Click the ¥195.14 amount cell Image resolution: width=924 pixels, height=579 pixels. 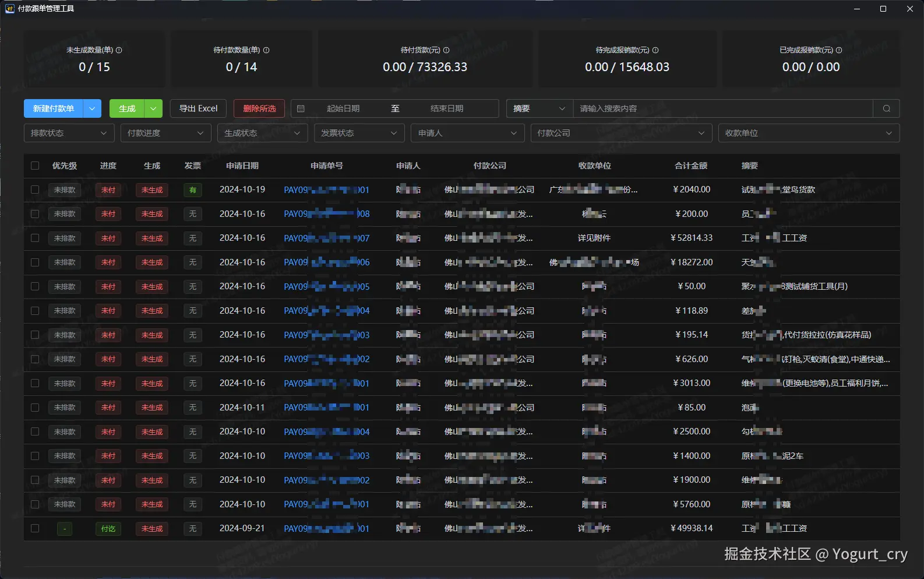click(692, 335)
